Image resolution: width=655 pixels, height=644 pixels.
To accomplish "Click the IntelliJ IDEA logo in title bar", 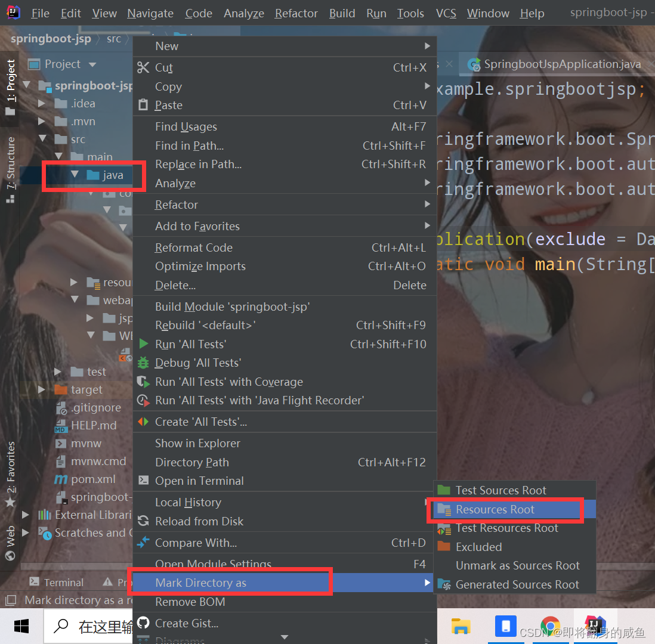I will tap(13, 13).
